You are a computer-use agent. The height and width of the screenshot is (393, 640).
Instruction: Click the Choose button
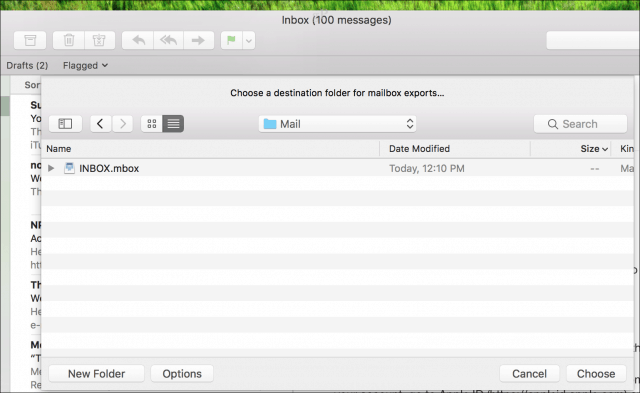pyautogui.click(x=596, y=373)
